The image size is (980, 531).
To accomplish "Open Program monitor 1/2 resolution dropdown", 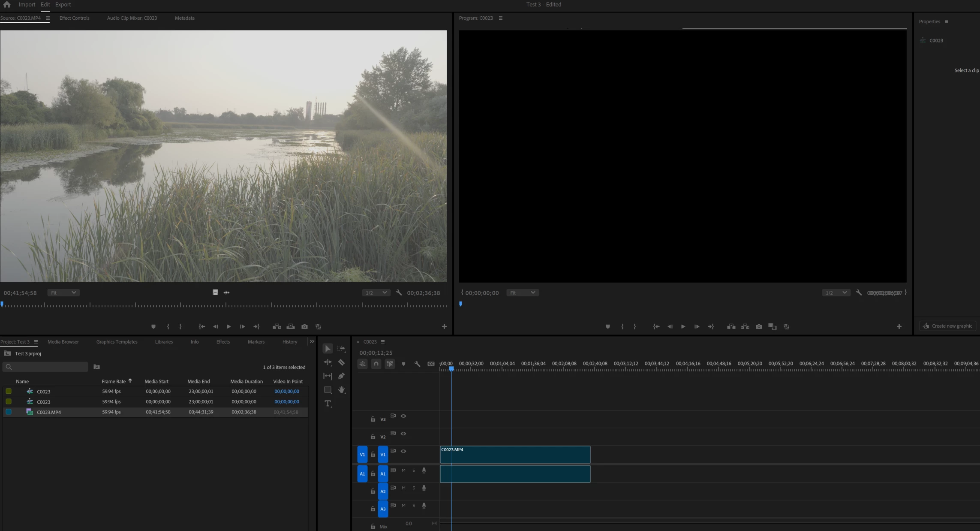I will tap(836, 293).
